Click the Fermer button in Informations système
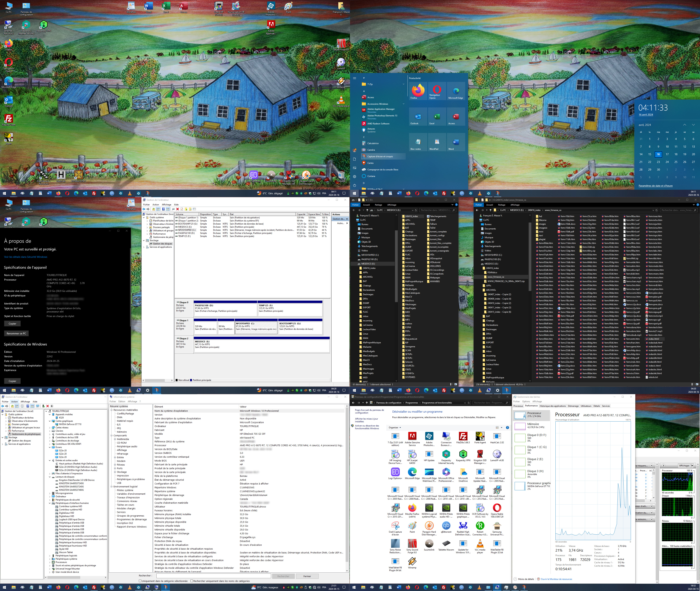This screenshot has width=700, height=591. [x=307, y=576]
